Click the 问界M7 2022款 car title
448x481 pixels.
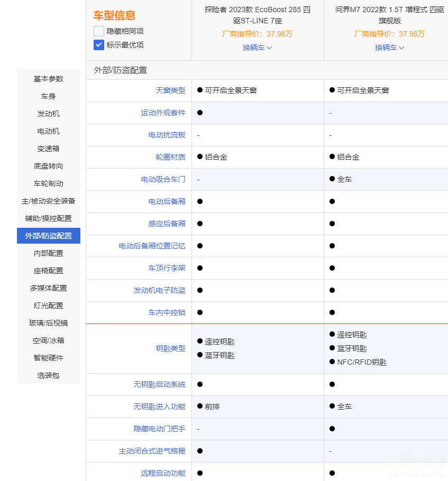point(390,15)
